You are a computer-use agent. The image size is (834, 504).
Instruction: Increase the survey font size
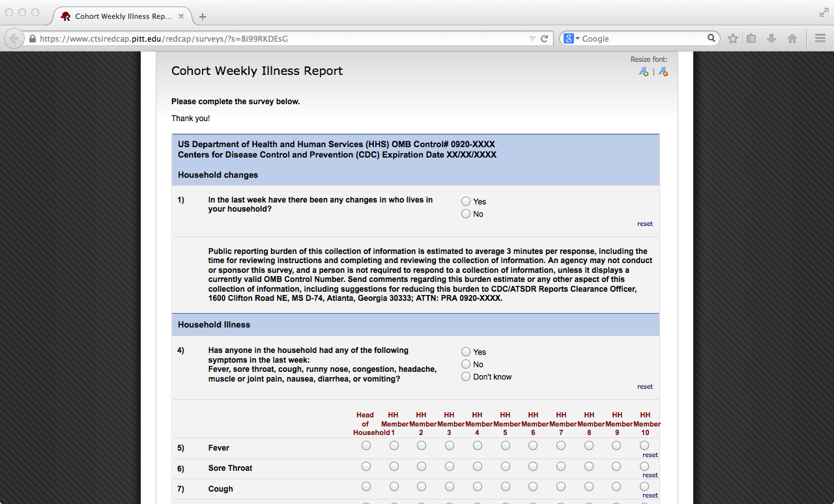644,72
